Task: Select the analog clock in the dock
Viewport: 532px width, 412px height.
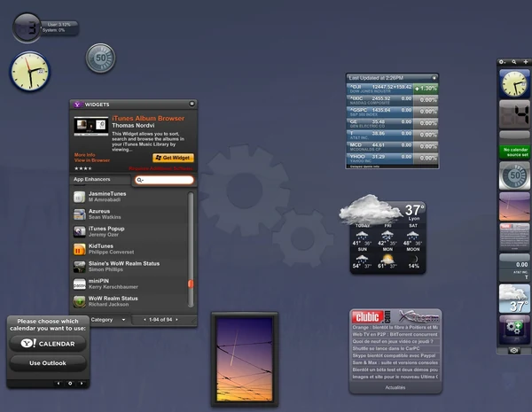Action: click(514, 84)
